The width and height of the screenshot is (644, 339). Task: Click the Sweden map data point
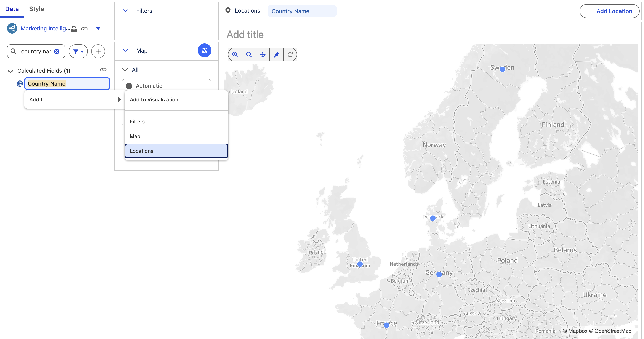(502, 69)
